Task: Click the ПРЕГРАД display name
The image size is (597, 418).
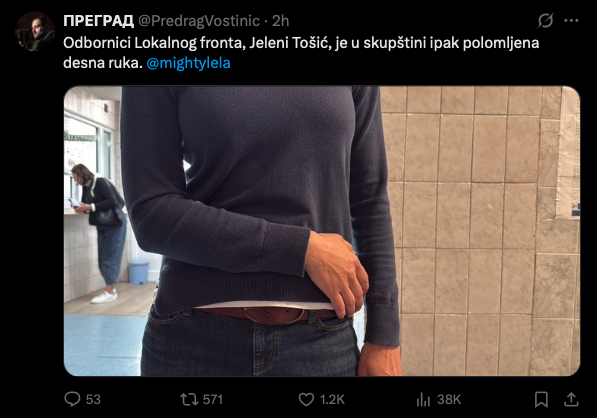Action: (99, 21)
